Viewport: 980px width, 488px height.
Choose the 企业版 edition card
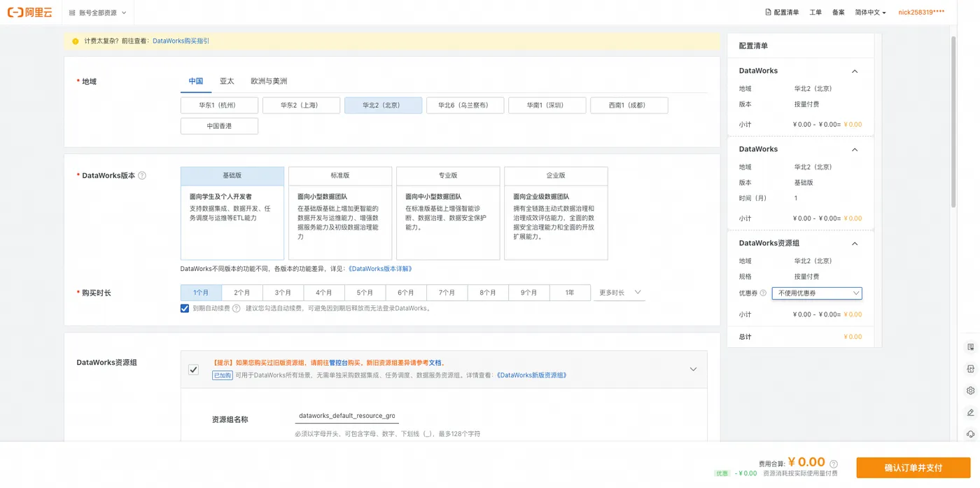coord(556,214)
